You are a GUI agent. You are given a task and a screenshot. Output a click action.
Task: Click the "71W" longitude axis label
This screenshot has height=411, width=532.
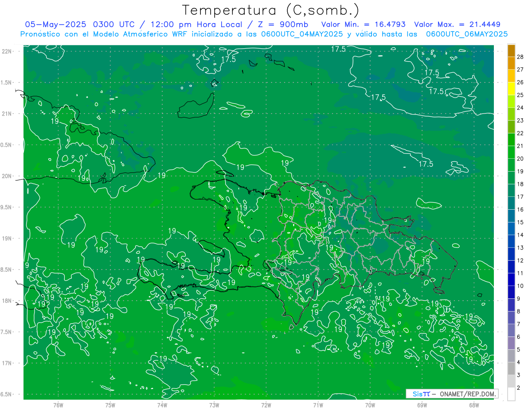click(x=318, y=405)
